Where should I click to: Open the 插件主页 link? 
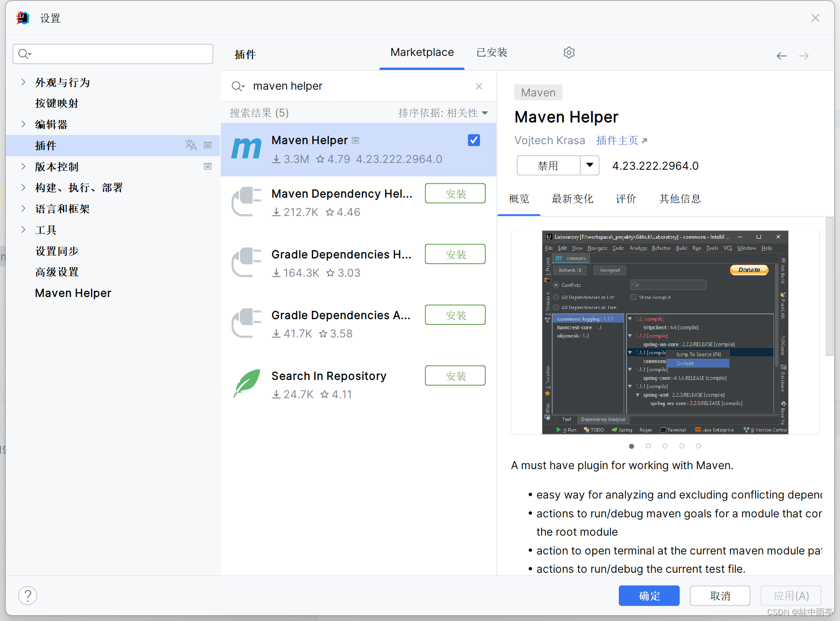[x=617, y=140]
